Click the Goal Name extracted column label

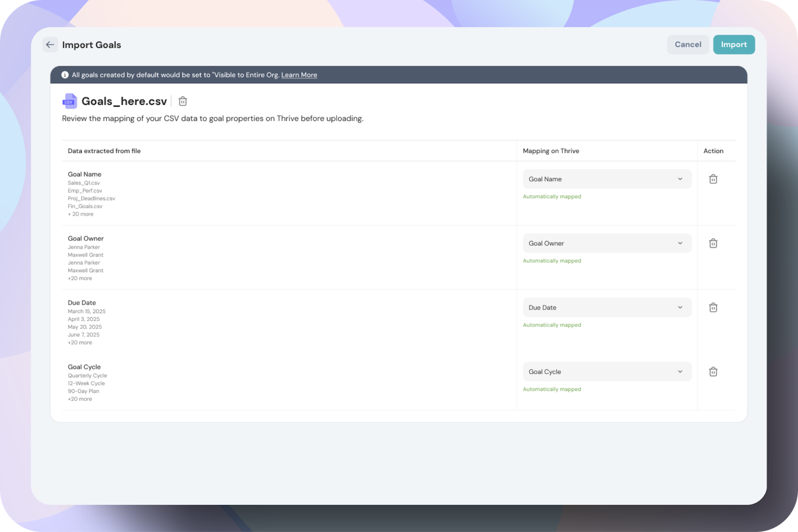84,175
